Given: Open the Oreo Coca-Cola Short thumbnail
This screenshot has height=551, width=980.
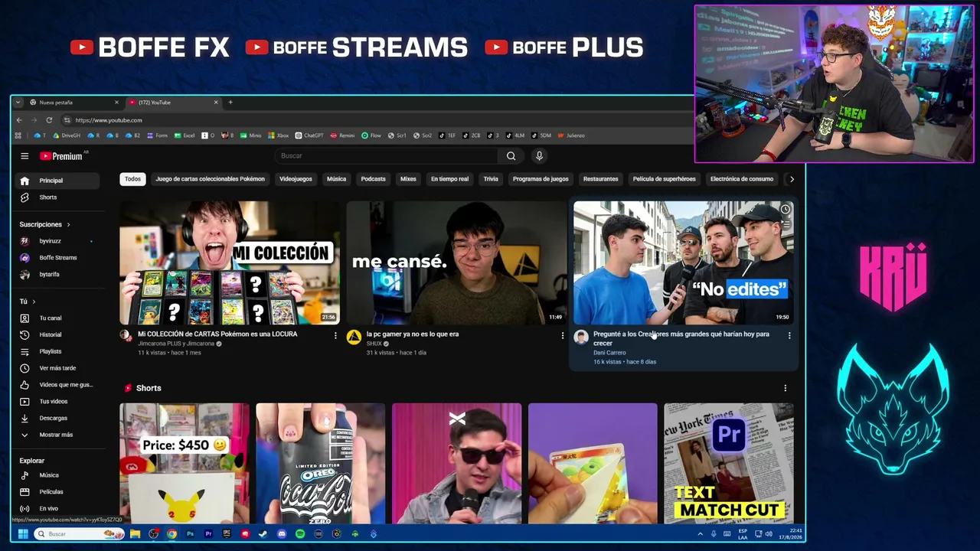Looking at the screenshot, I should (x=321, y=463).
